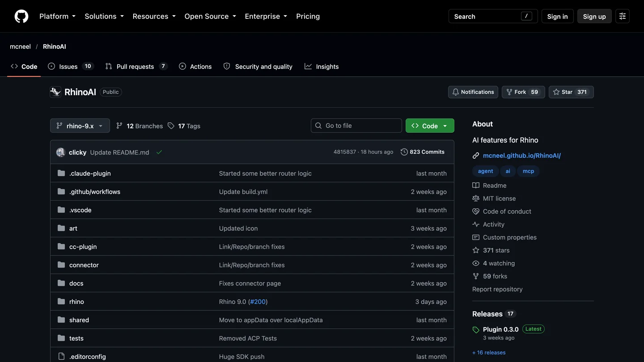Viewport: 644px width, 362px height.
Task: Click the release tag icon for Plugin 0.3.0
Action: tap(476, 330)
